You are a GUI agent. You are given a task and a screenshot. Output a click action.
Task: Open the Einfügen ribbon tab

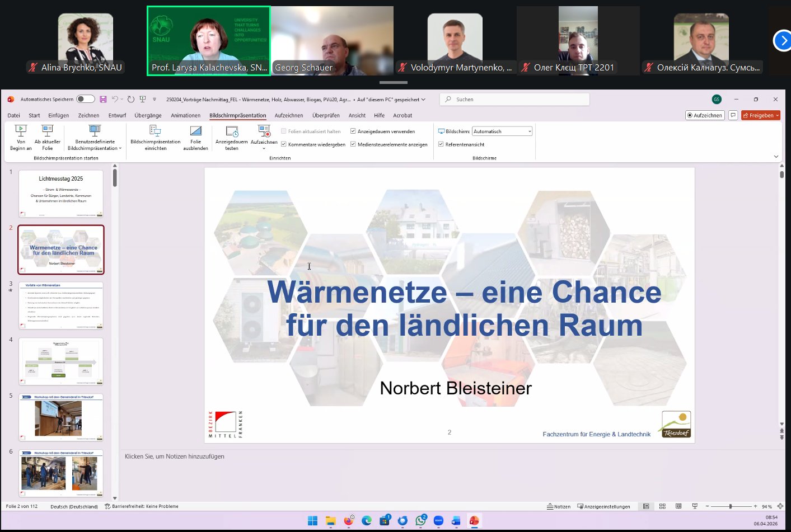click(x=58, y=115)
